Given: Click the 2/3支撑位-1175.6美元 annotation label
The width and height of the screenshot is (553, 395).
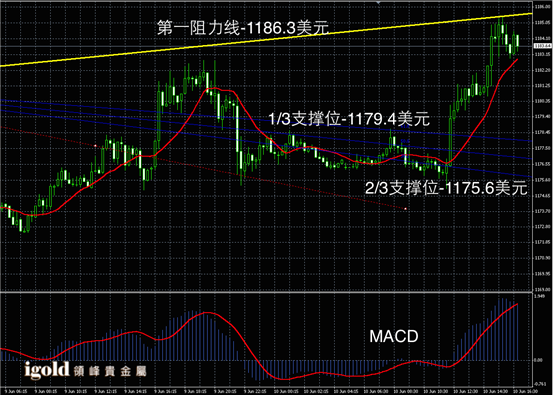Looking at the screenshot, I should 446,188.
